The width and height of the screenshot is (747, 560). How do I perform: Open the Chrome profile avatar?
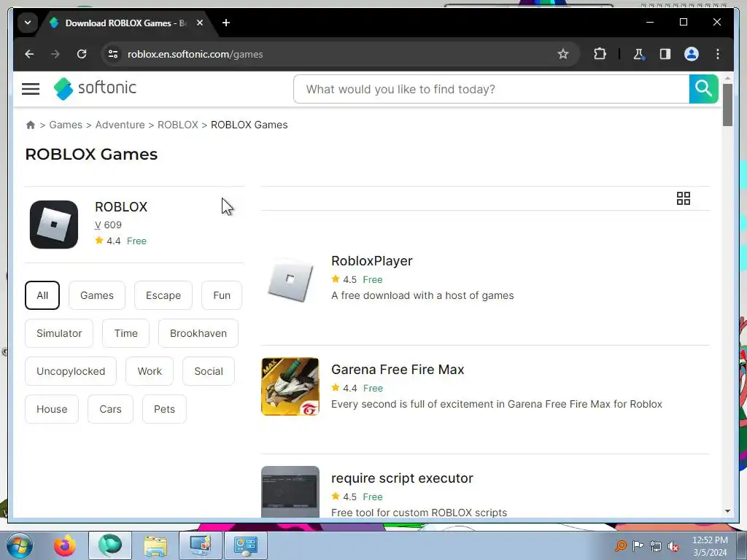[692, 54]
